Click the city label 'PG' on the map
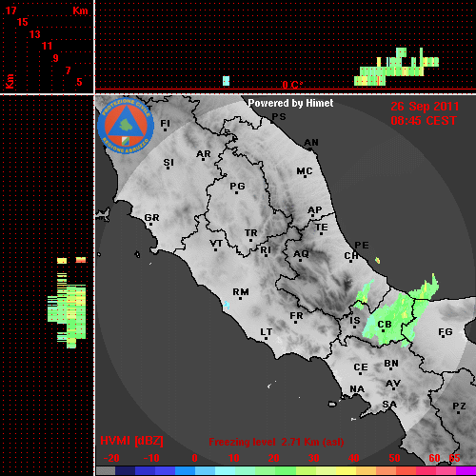The width and height of the screenshot is (476, 476). pos(237,186)
